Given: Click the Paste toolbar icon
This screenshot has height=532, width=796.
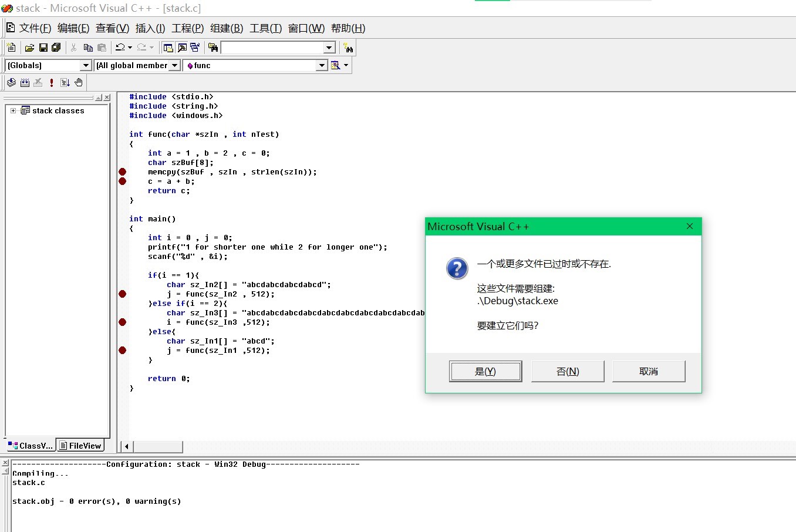Looking at the screenshot, I should [102, 48].
